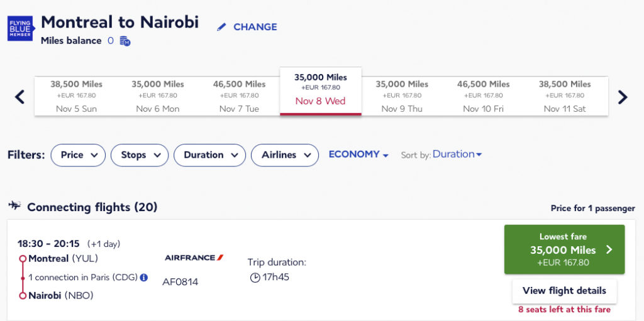The width and height of the screenshot is (644, 321).
Task: Click the CHANGE link to edit route
Action: coord(255,27)
